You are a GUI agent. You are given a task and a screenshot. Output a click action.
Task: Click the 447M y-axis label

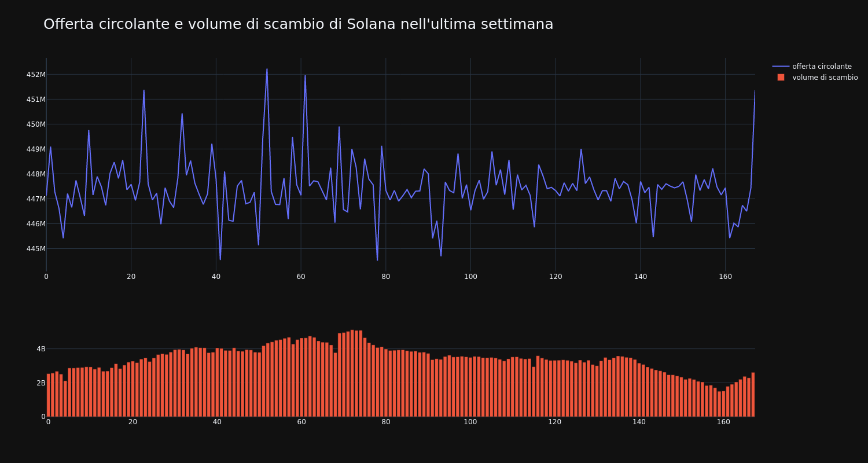tap(35, 199)
